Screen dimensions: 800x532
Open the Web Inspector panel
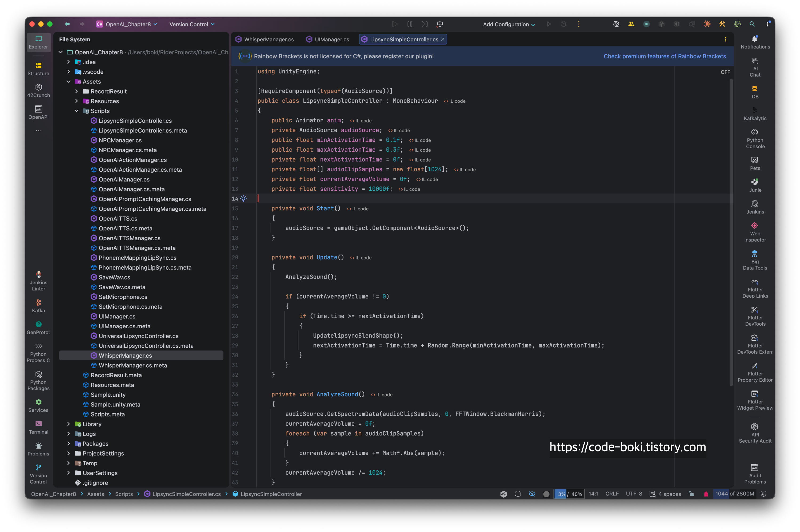coord(755,232)
